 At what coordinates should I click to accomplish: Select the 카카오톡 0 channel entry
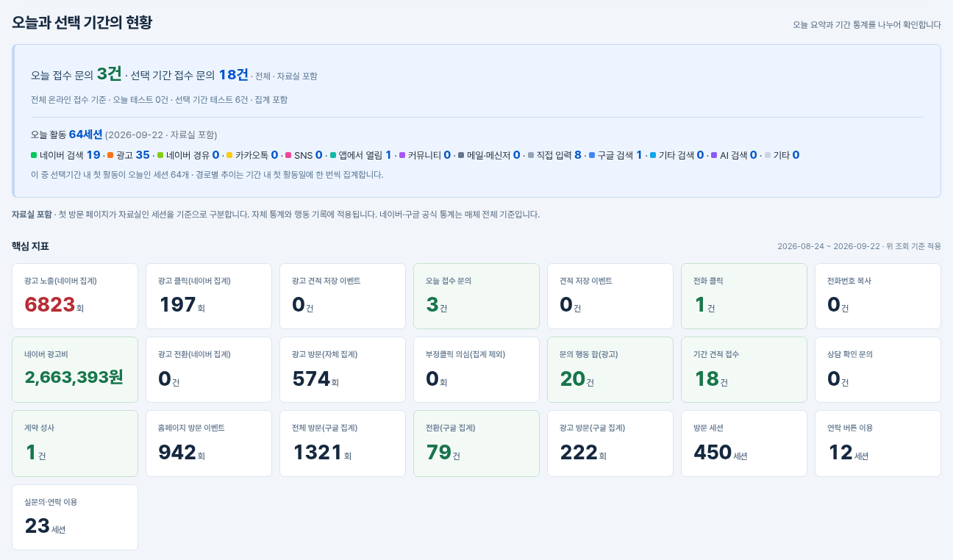point(252,155)
